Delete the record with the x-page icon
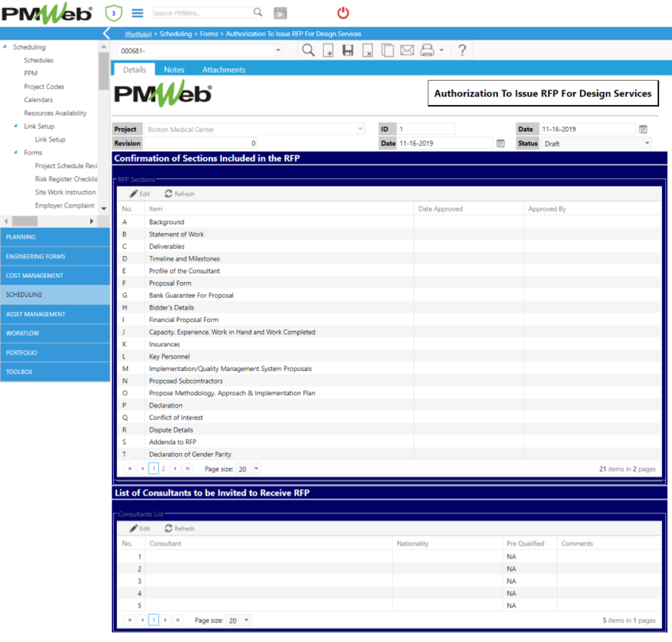The width and height of the screenshot is (672, 642). pos(368,50)
